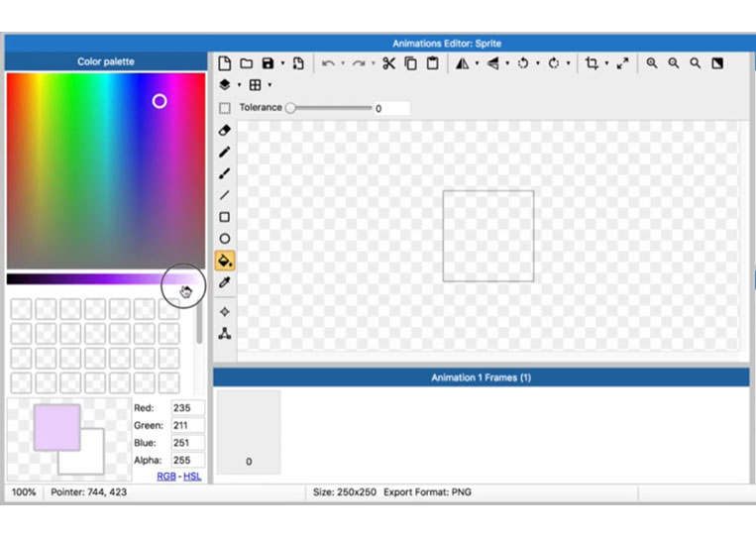Select the Paint Bucket fill tool
The width and height of the screenshot is (756, 536).
(x=225, y=261)
